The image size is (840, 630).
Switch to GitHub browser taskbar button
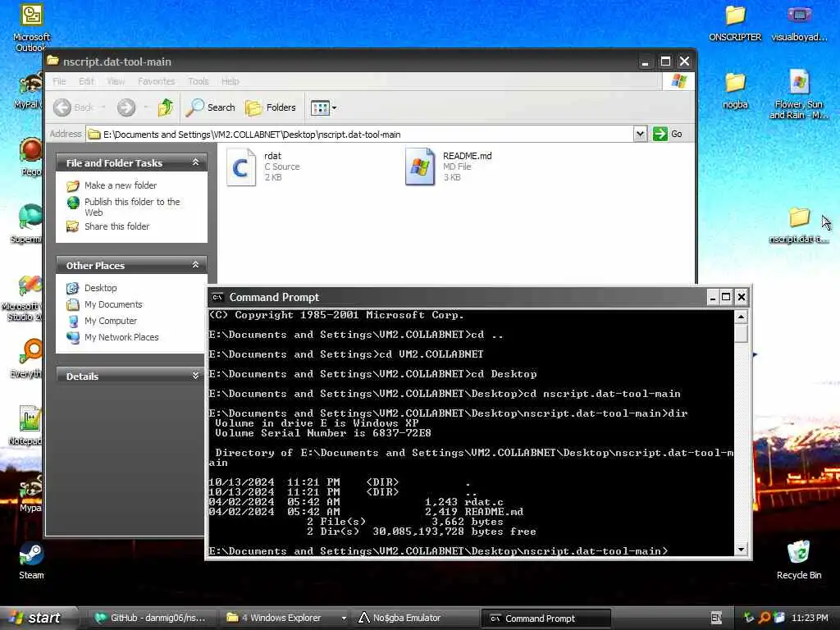(150, 619)
